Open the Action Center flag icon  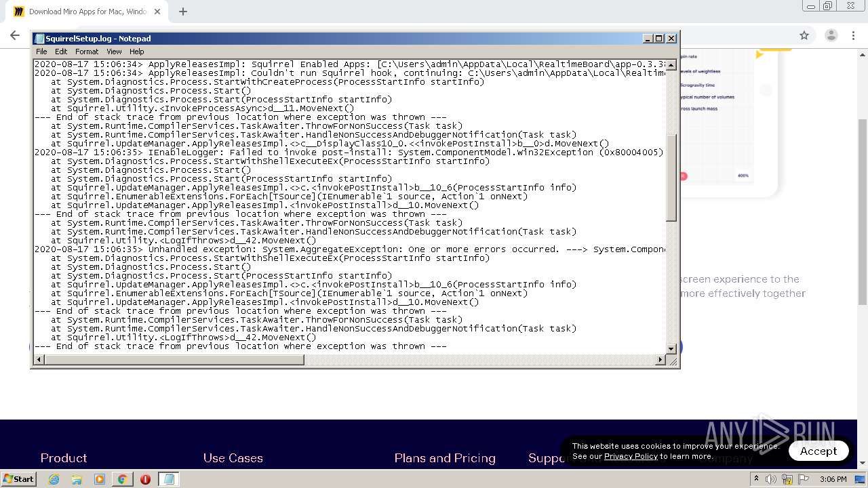pos(804,479)
